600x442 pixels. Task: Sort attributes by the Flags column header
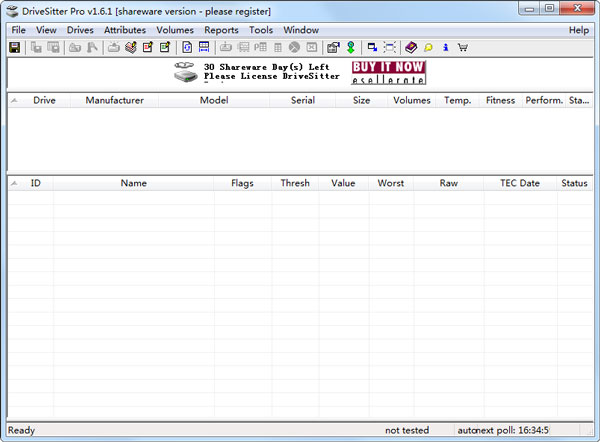[242, 183]
